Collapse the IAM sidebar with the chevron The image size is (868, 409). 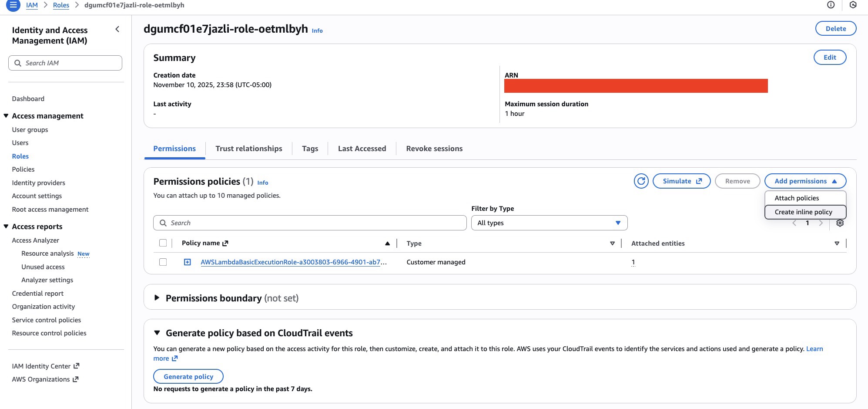[x=117, y=29]
